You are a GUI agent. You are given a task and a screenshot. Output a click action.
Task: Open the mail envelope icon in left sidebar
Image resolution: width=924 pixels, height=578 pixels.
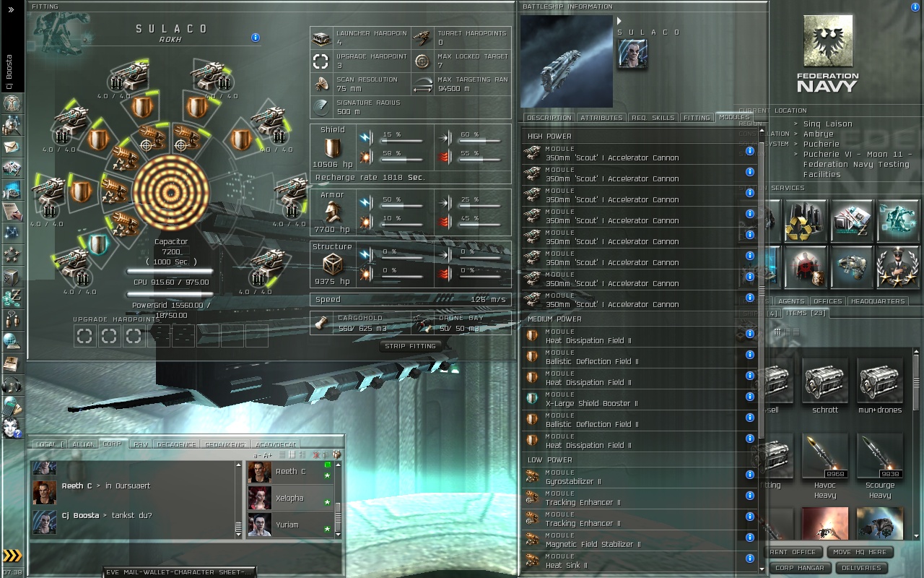(12, 147)
